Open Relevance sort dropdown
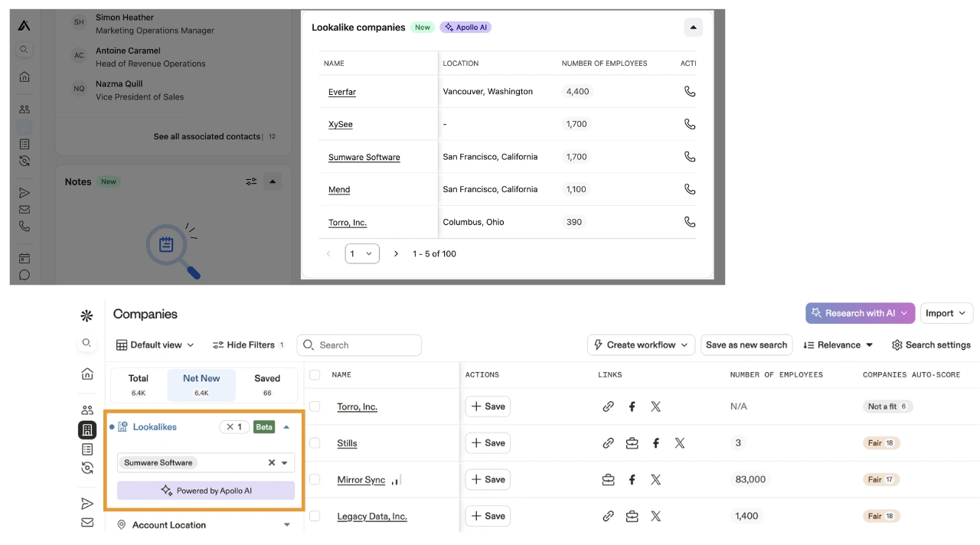The height and width of the screenshot is (545, 980). [838, 345]
